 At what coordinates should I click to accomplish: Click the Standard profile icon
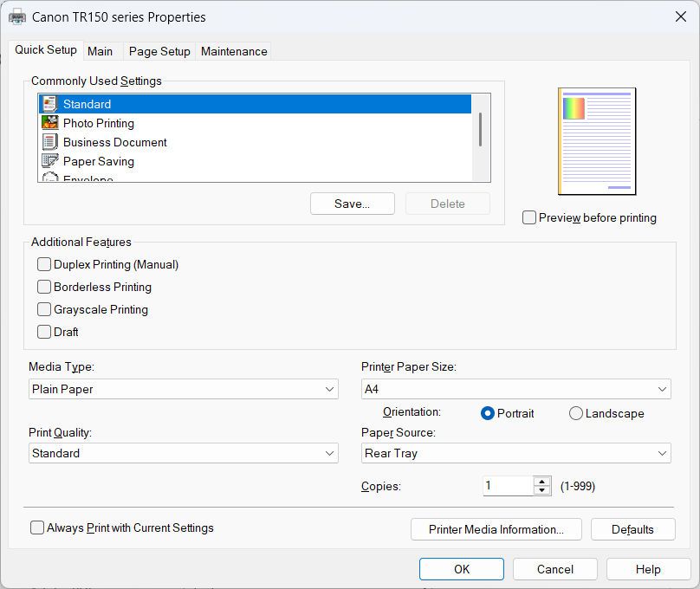coord(49,104)
